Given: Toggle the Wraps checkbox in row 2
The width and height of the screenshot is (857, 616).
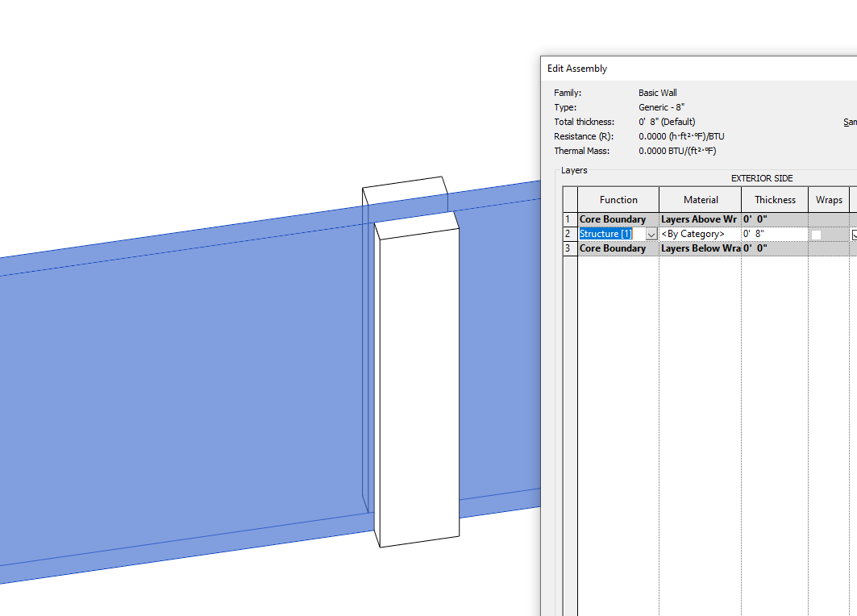Looking at the screenshot, I should (816, 235).
